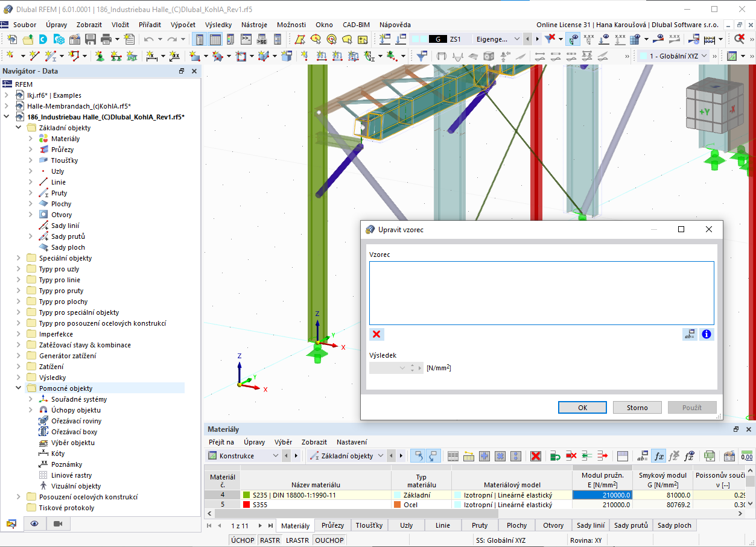The width and height of the screenshot is (756, 547).
Task: Click the red X delete-formula icon in dialog
Action: [376, 334]
